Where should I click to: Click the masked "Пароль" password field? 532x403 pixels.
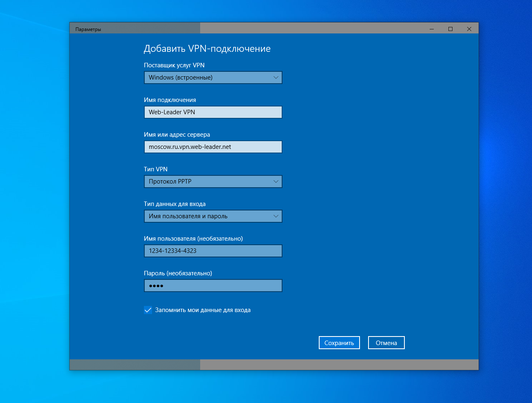pos(213,285)
